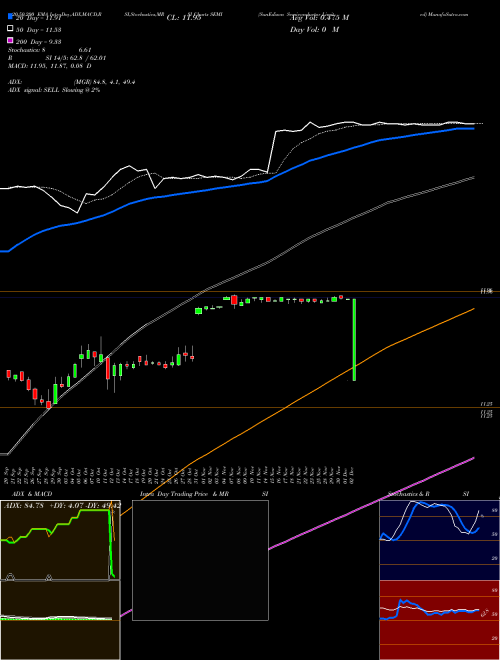This screenshot has width=500, height=660.
Task: Open the MunafaSutra.com watermark link at top right
Action: (x=444, y=14)
